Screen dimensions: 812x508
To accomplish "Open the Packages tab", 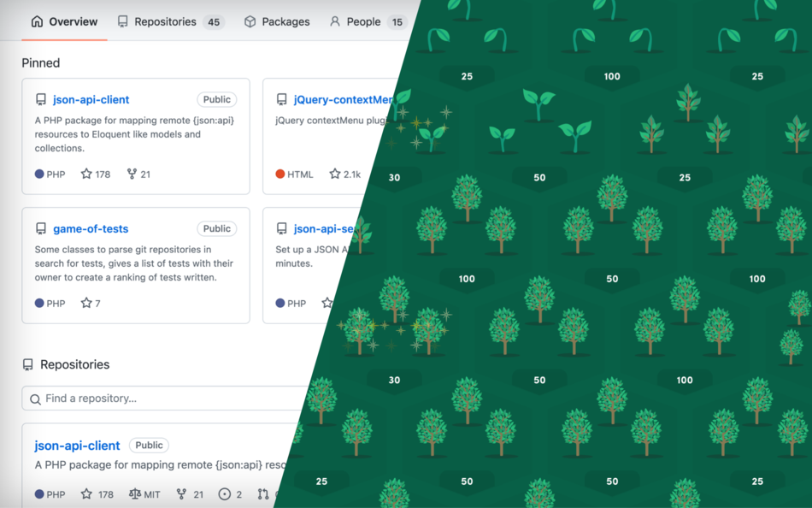I will [x=277, y=21].
